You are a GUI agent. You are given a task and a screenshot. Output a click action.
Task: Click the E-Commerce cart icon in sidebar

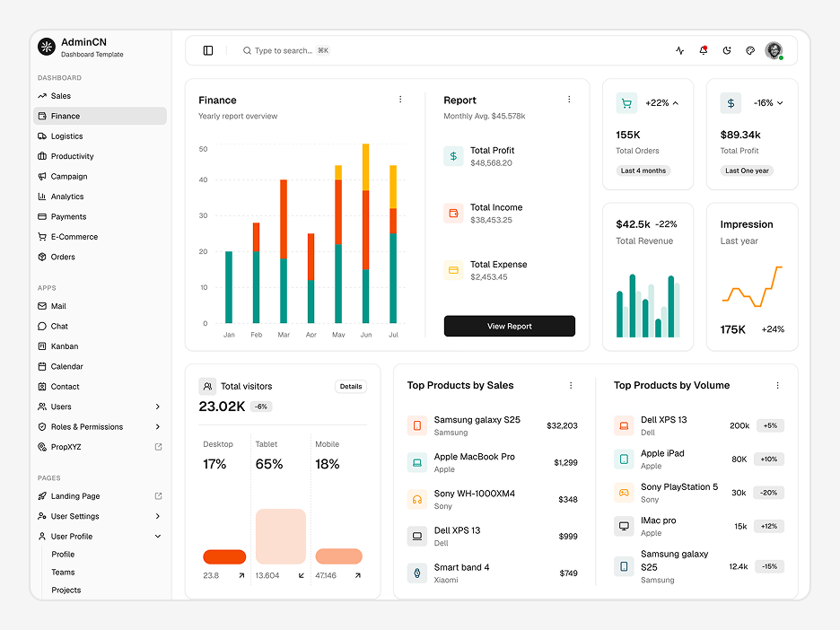(x=42, y=237)
